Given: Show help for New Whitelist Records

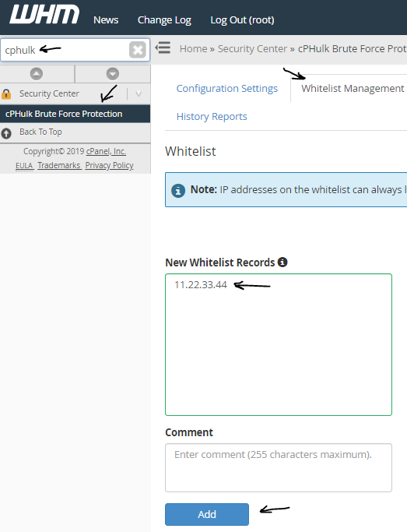Looking at the screenshot, I should point(282,262).
